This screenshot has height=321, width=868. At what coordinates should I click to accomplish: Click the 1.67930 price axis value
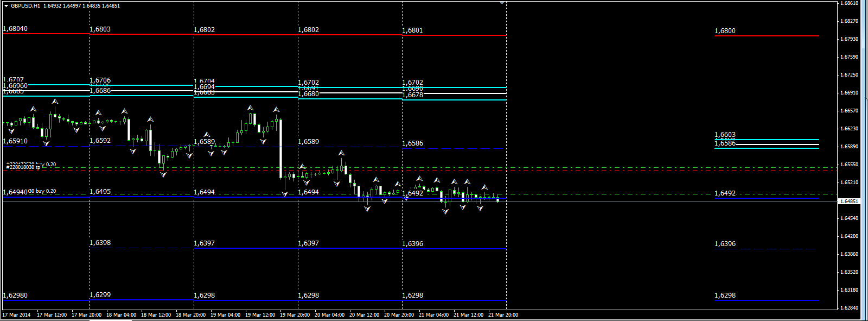tap(850, 39)
